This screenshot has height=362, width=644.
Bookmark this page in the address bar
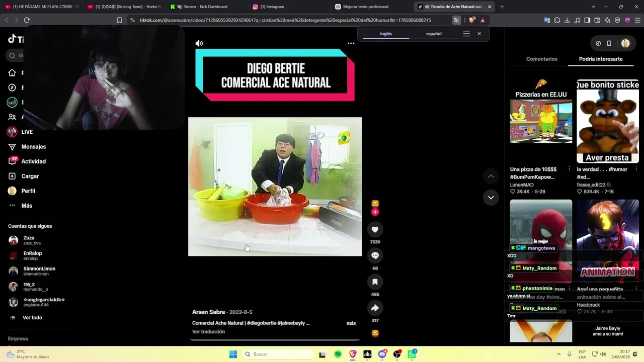(x=119, y=20)
